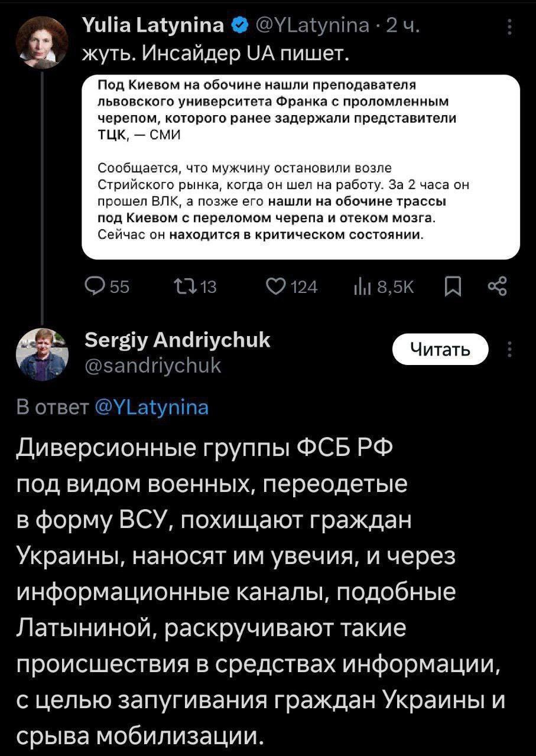Follow Sergiy Andriychuk with Читать button
This screenshot has width=536, height=756.
pos(441,350)
